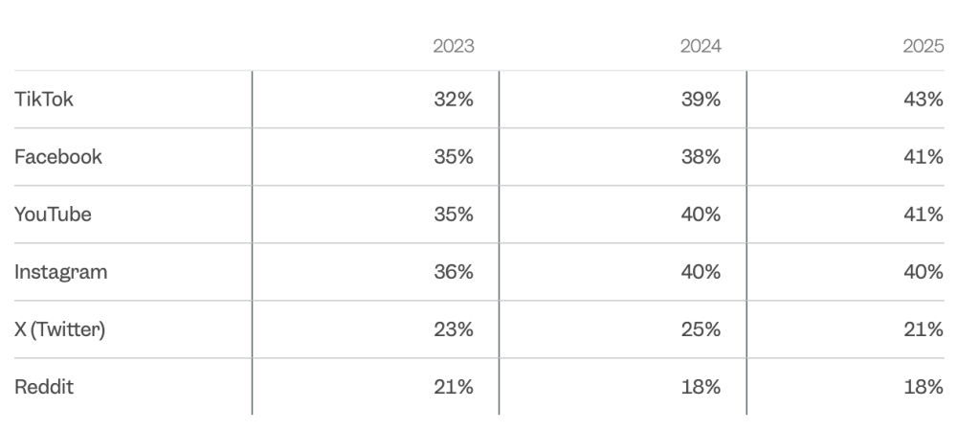Click Reddit's 2023 value of 21%
Image resolution: width=980 pixels, height=430 pixels.
453,387
